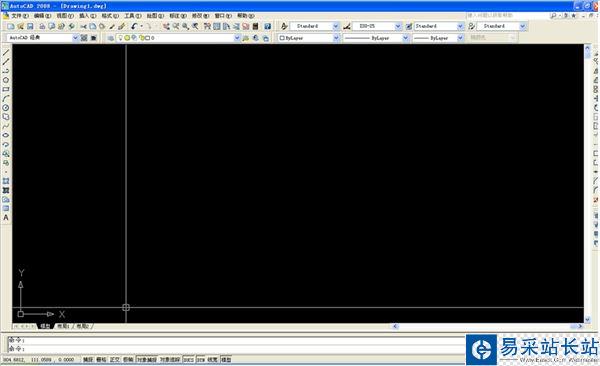Open the Help question mark icon

268,26
